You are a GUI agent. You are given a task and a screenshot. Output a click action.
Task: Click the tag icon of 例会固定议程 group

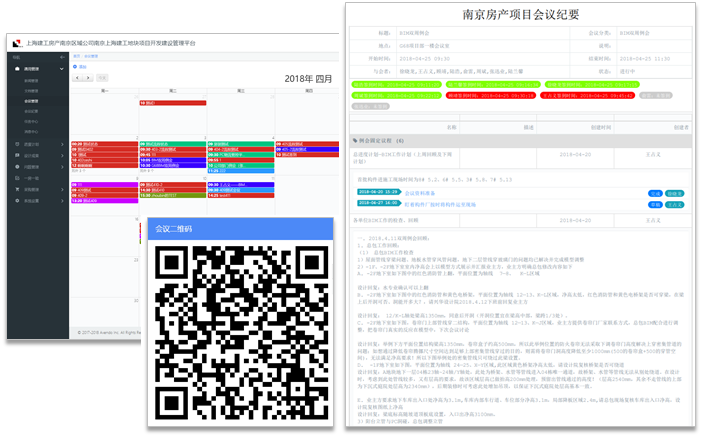coord(355,141)
